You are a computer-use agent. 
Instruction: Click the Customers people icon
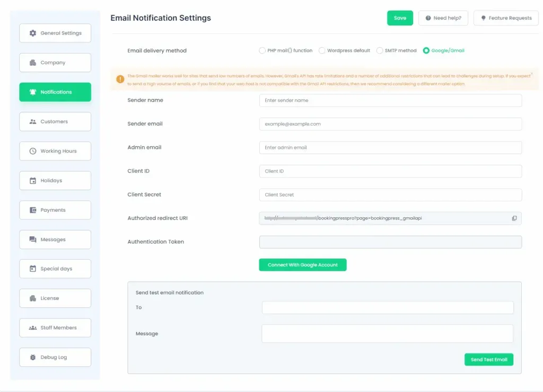click(x=32, y=121)
